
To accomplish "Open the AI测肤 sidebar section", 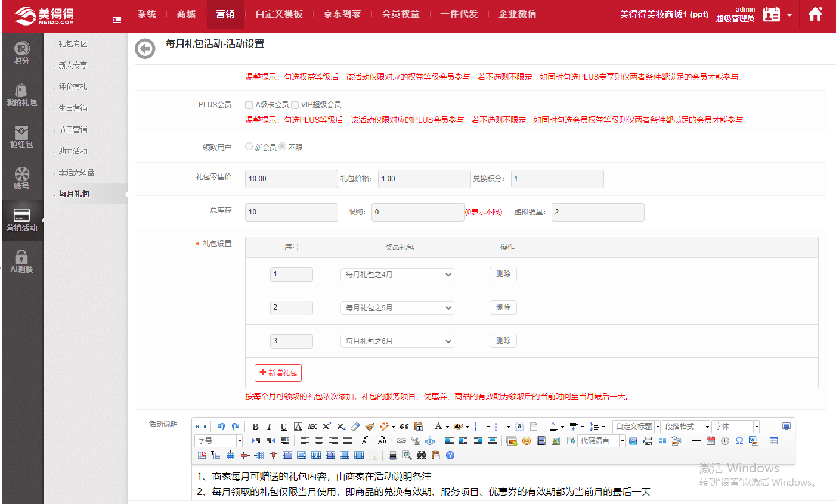I will coord(22,262).
